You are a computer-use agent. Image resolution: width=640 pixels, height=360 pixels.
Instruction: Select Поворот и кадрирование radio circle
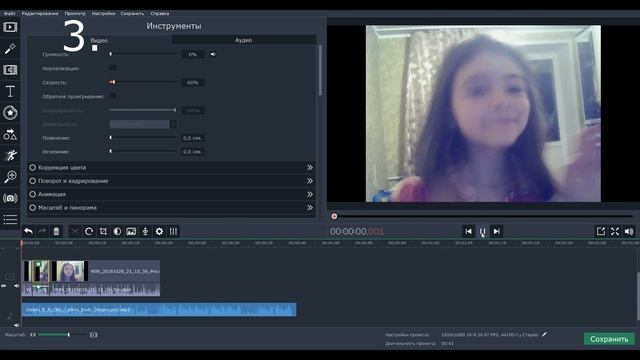[x=33, y=181]
